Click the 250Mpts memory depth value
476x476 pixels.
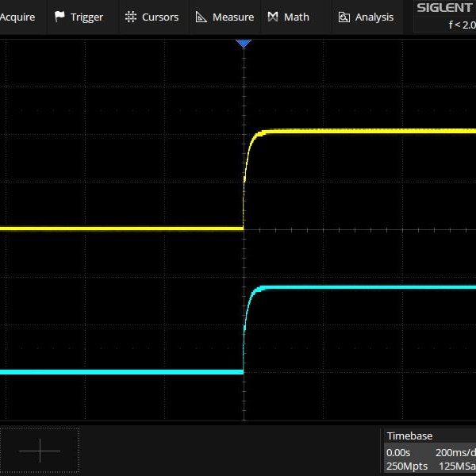point(405,466)
